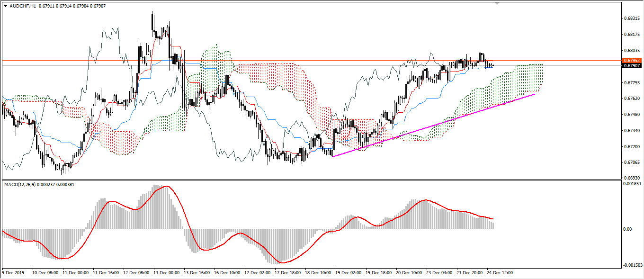Click the black 0.67907 current price tag
The height and width of the screenshot is (279, 644).
[x=632, y=66]
